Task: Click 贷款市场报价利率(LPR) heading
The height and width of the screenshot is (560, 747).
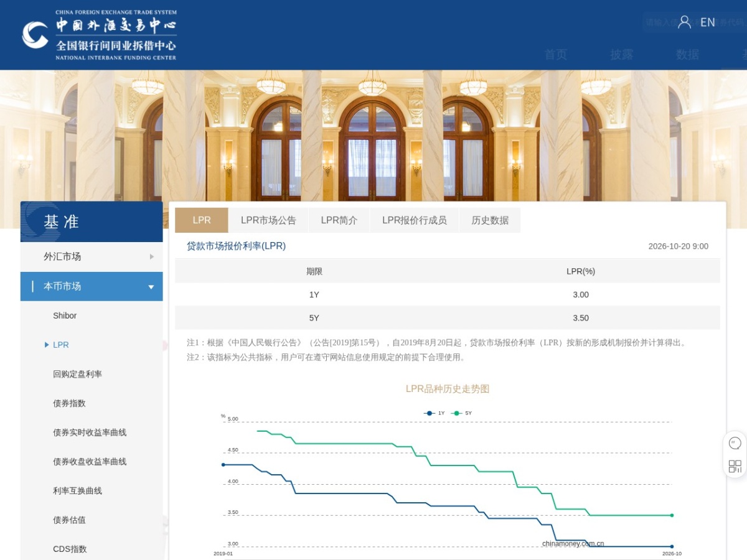Action: click(x=237, y=246)
